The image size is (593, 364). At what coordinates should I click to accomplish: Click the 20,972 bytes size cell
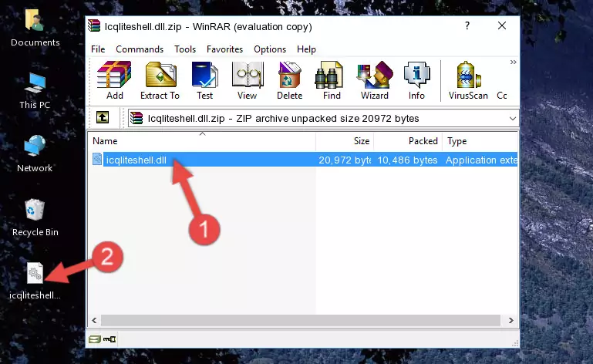point(345,160)
